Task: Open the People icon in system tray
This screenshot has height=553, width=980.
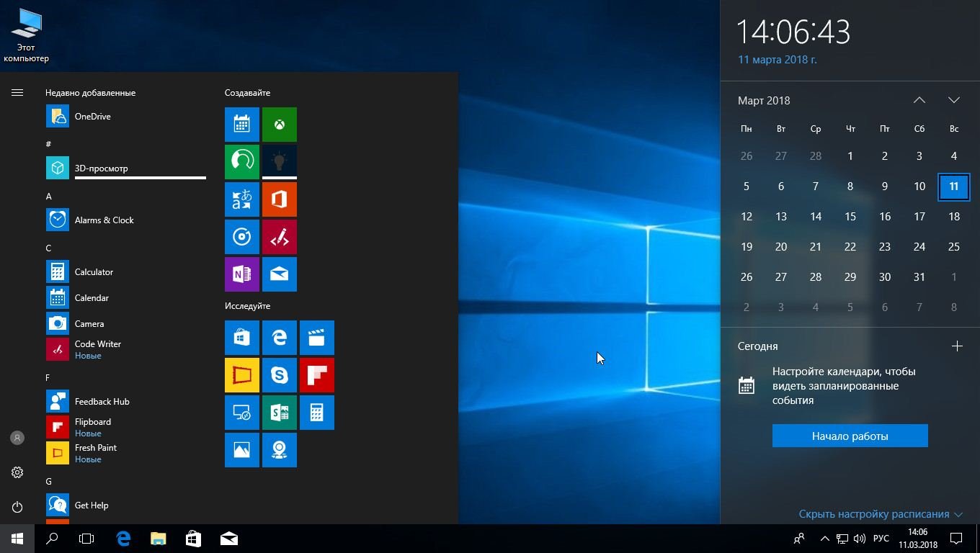Action: [x=799, y=539]
